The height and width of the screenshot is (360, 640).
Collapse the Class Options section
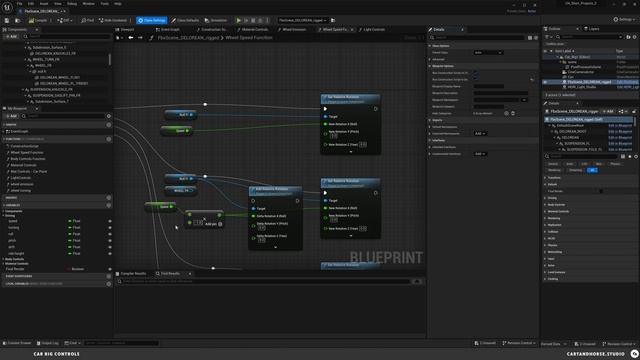430,46
